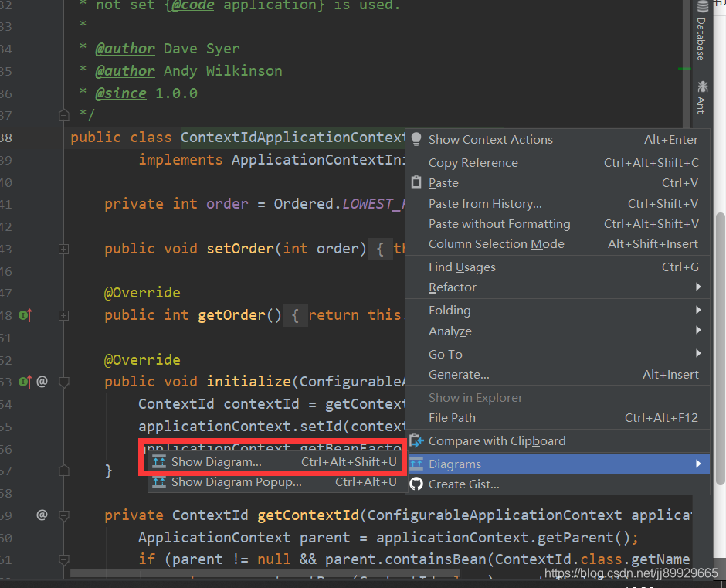The height and width of the screenshot is (588, 726).
Task: Click implements gutter icon on initialize line
Action: point(25,382)
